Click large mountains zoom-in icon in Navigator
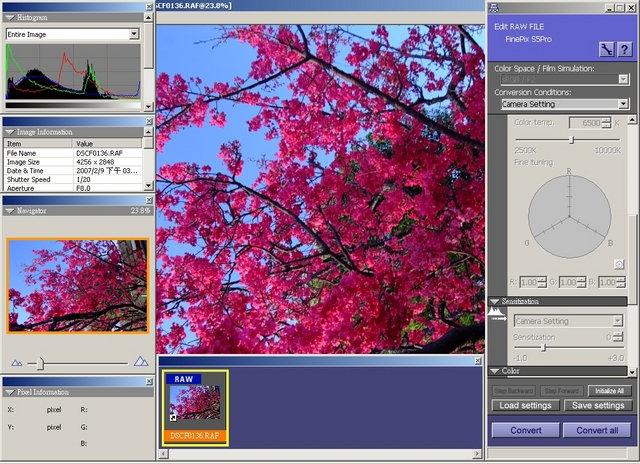Viewport: 640px width, 464px height. pyautogui.click(x=141, y=361)
